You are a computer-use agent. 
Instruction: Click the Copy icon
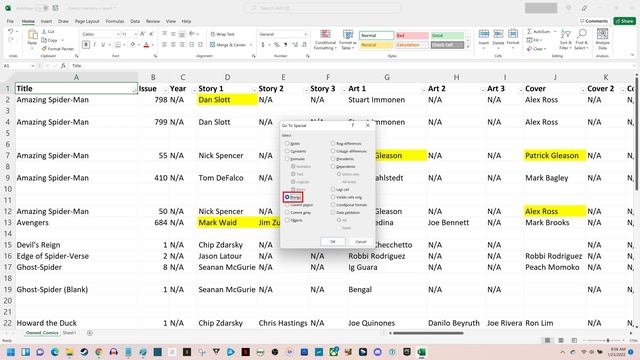point(44,40)
